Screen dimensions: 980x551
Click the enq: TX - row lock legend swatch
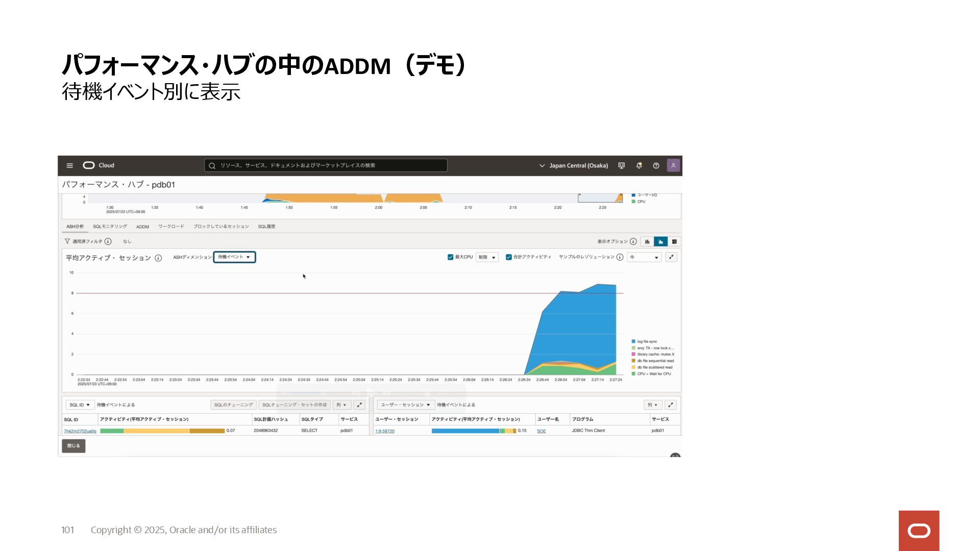[633, 348]
